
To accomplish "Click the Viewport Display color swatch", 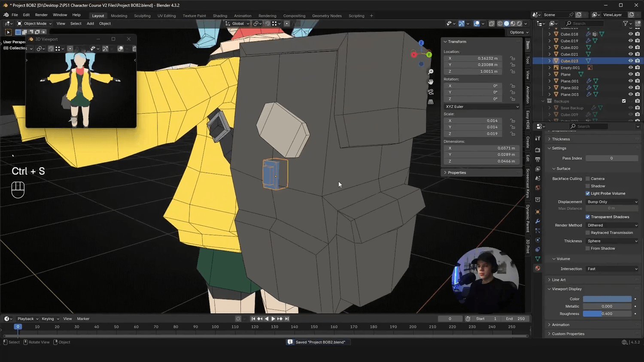I will [607, 299].
